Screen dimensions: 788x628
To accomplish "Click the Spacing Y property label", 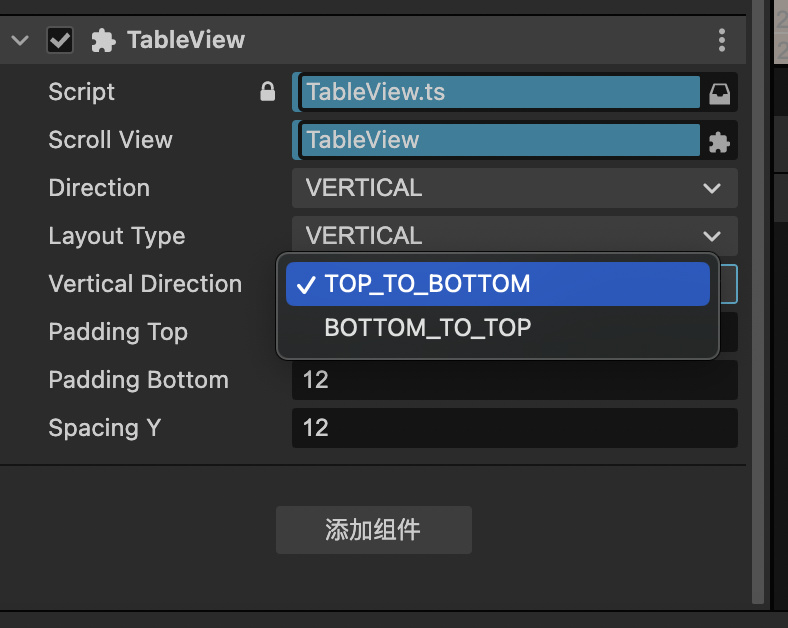I will pyautogui.click(x=105, y=428).
